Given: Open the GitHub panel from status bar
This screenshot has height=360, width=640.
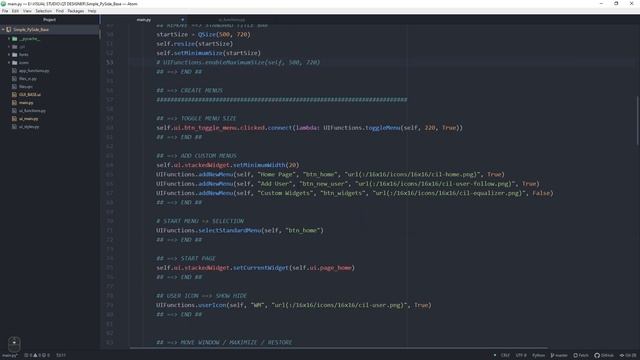Looking at the screenshot, I should click(x=604, y=356).
